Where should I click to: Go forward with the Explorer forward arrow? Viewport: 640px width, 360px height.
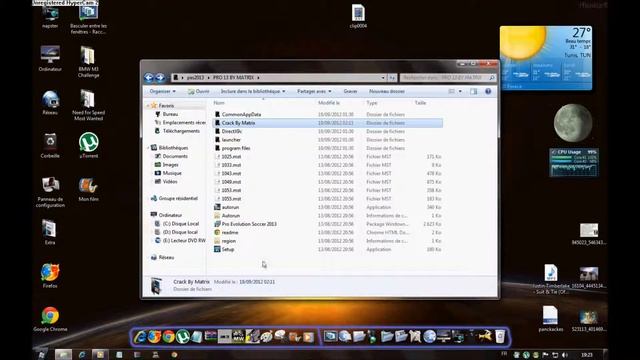(160, 78)
